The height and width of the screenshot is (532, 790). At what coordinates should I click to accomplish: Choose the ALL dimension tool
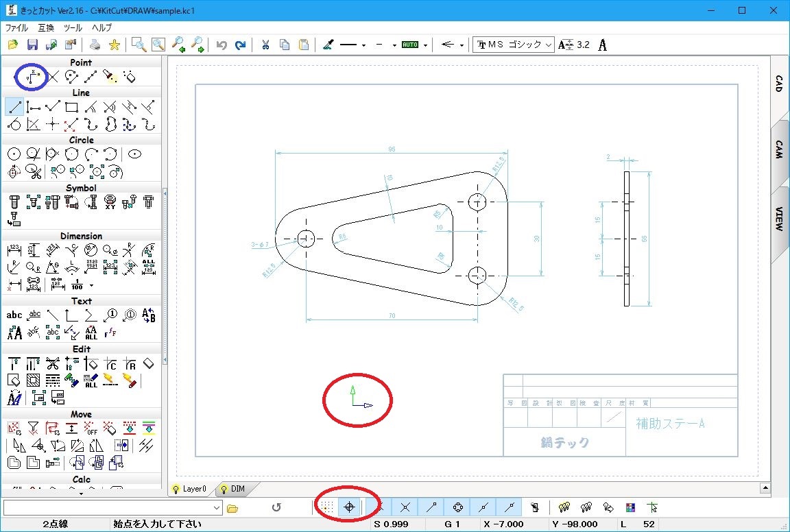tap(148, 267)
